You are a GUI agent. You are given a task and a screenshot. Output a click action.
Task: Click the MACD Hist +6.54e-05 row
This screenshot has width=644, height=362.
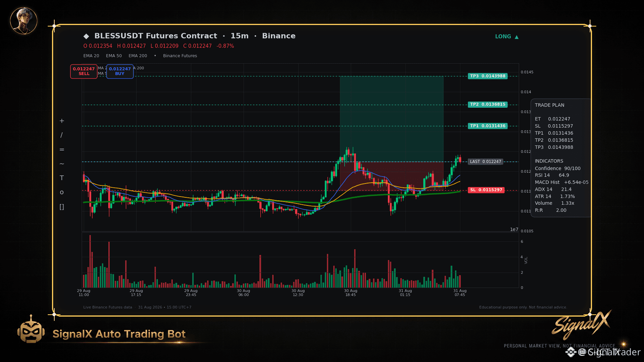click(562, 182)
